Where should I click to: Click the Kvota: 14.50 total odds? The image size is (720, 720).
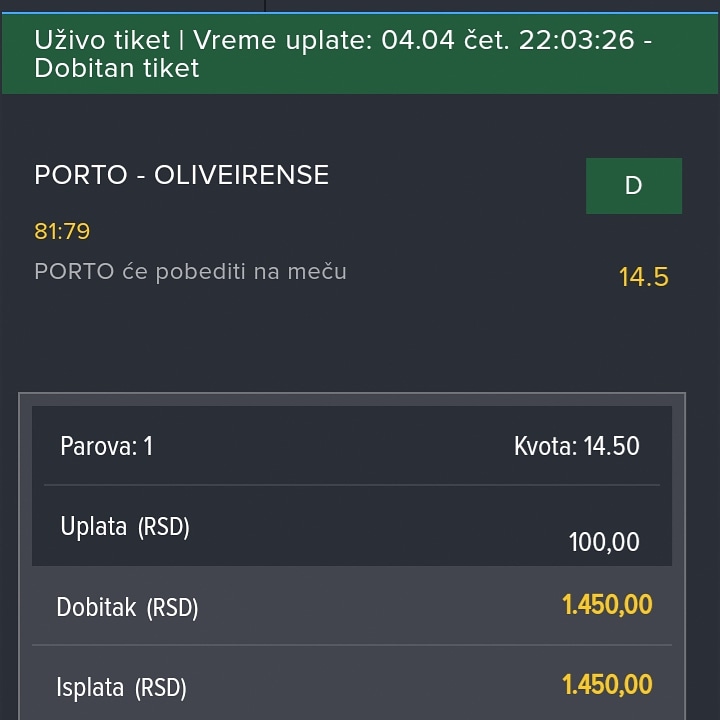[576, 446]
